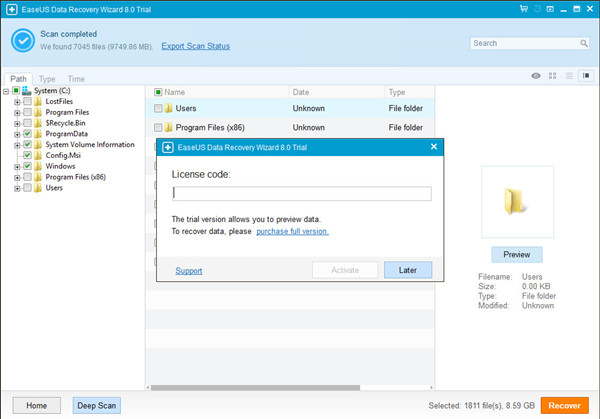Click the folder thumbnail in preview pane

[517, 201]
